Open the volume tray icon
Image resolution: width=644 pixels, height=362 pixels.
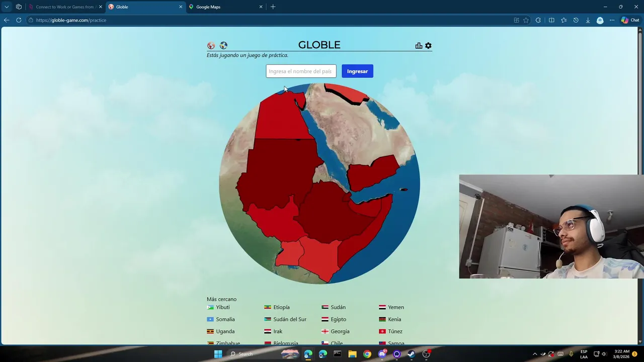point(604,354)
